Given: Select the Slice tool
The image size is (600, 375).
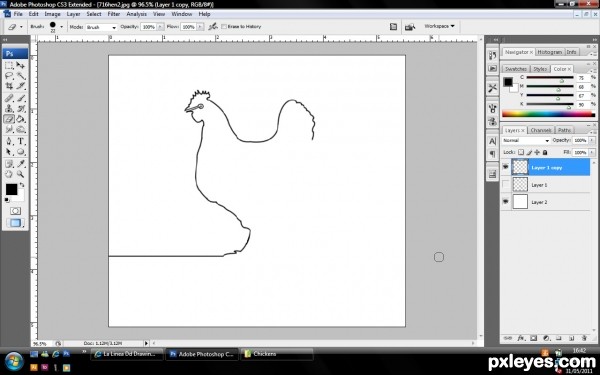Looking at the screenshot, I should [21, 86].
